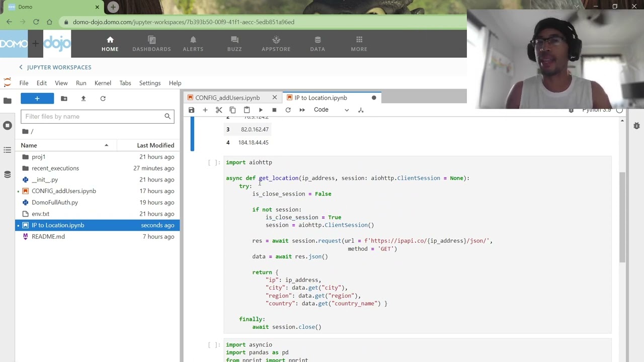Select IP to Location.ipynb in file list
The image size is (644, 362).
click(98, 225)
